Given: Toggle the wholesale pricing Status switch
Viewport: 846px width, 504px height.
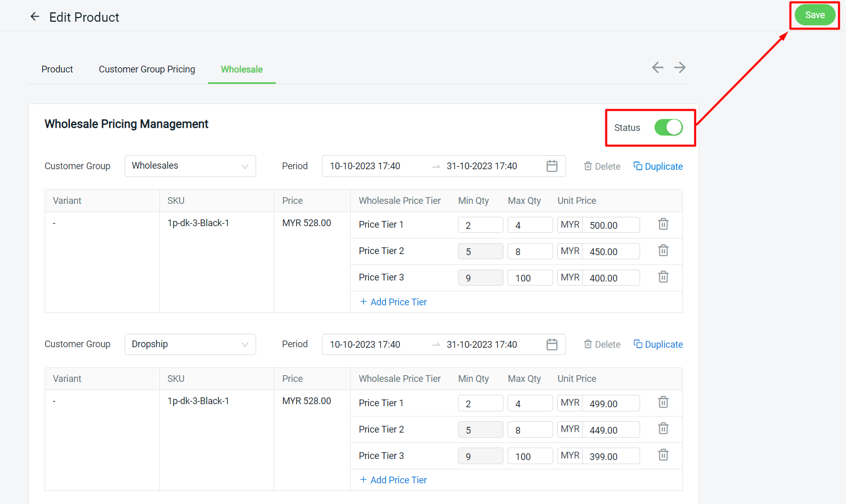Looking at the screenshot, I should 668,127.
